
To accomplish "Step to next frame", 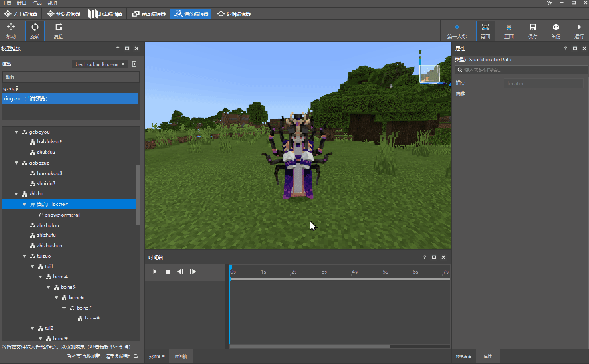I will click(x=193, y=272).
